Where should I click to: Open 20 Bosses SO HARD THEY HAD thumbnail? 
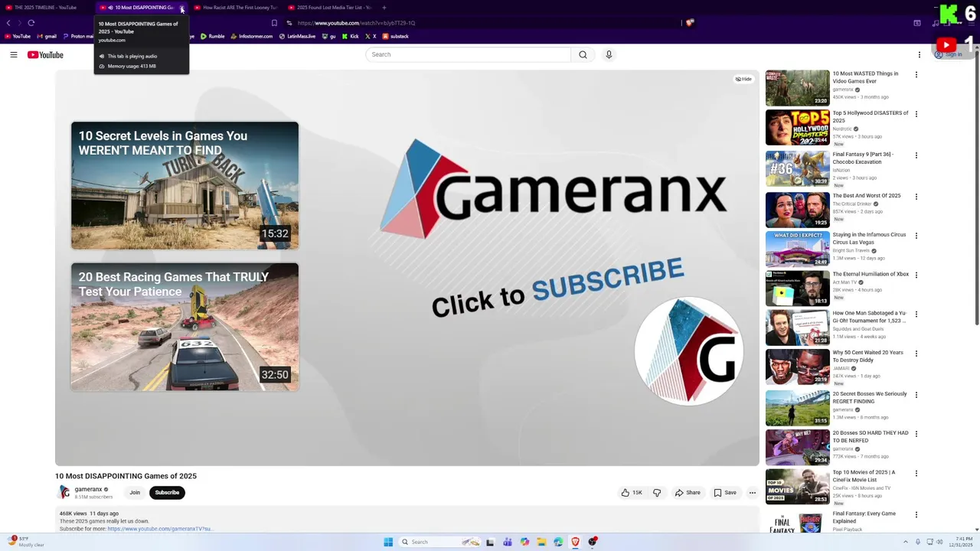point(797,447)
